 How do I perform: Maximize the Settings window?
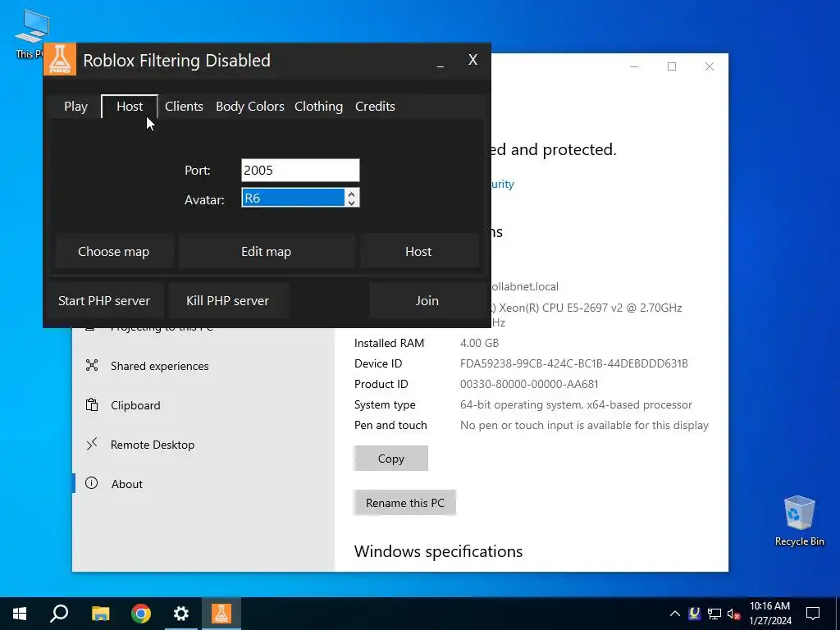point(672,66)
